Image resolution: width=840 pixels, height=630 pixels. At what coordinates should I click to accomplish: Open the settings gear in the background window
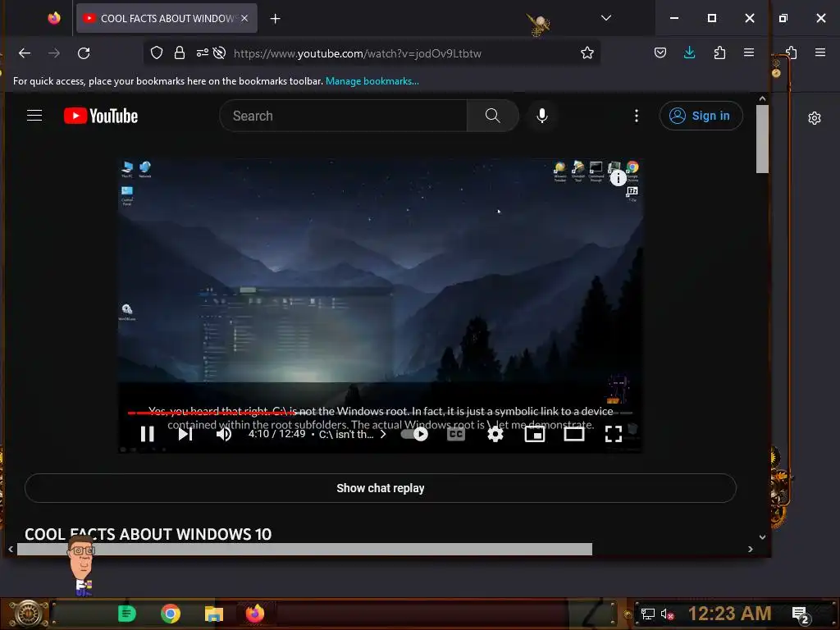(x=815, y=118)
